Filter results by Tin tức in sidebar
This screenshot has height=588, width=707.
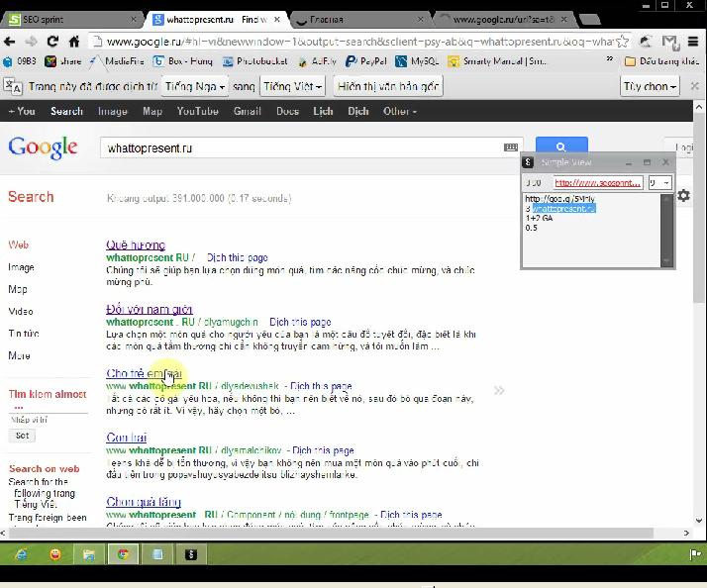coord(24,334)
